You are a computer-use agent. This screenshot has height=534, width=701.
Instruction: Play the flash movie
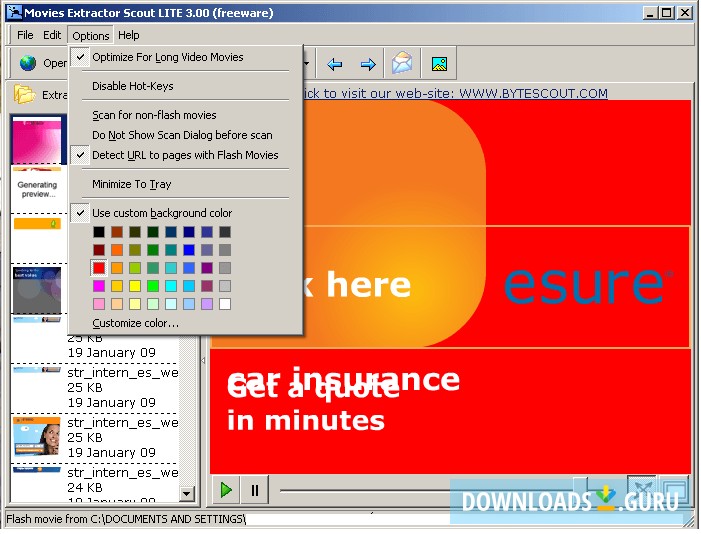[x=226, y=490]
